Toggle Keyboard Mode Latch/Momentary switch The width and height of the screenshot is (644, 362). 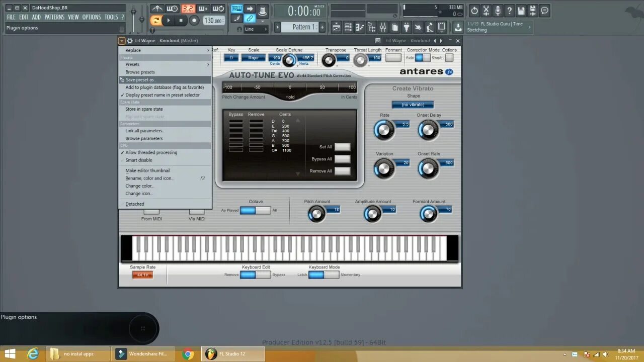pyautogui.click(x=324, y=275)
